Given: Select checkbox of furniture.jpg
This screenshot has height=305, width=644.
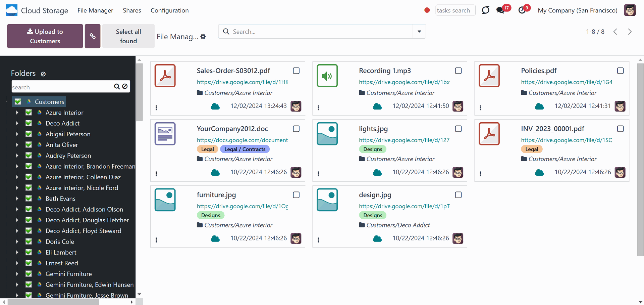Looking at the screenshot, I should 296,195.
